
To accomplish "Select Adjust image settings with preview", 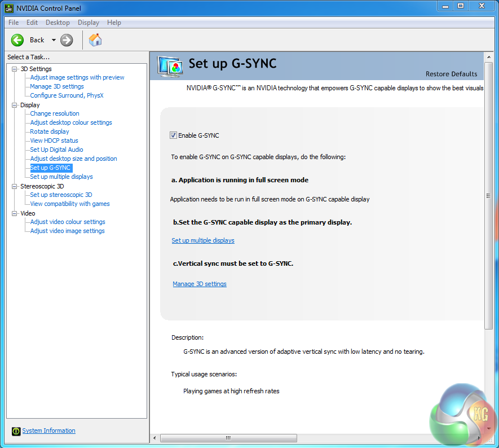I will click(77, 77).
